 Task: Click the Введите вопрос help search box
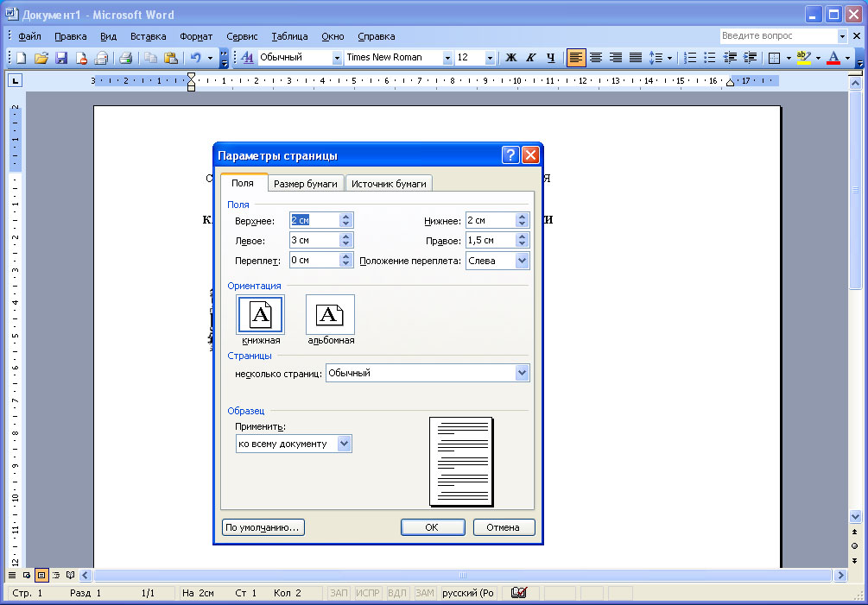point(779,36)
